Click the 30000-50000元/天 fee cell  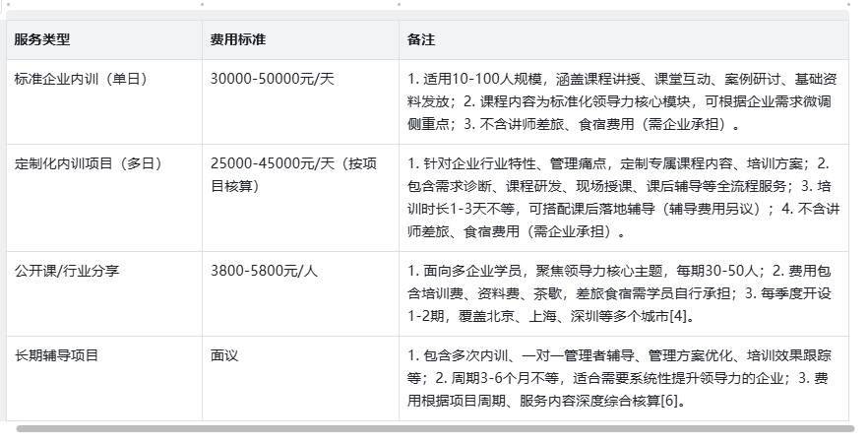(273, 79)
